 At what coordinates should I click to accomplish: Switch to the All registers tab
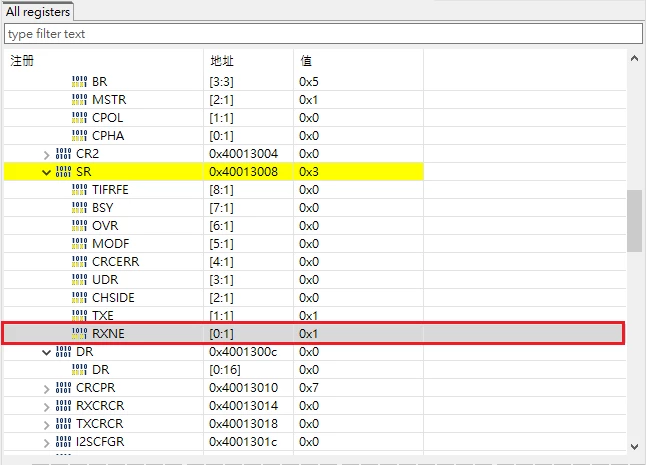(x=37, y=12)
